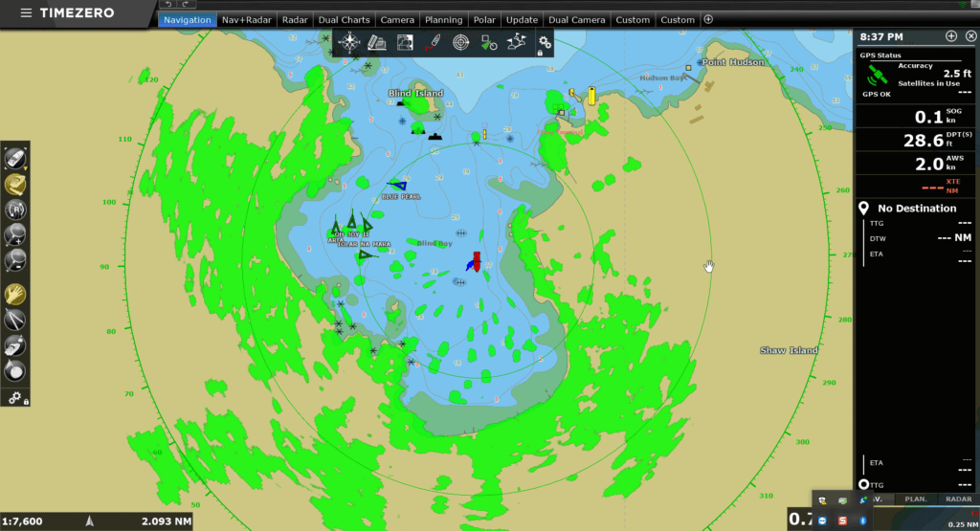Click the 2.093 NM range readout

pos(166,521)
